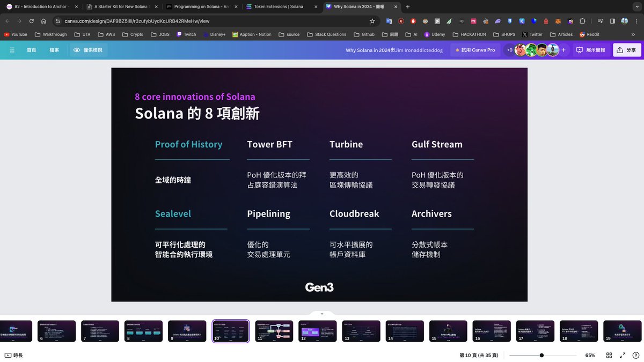Toggle the browser side panel icon
Viewport: 644px width, 362px height.
[x=612, y=21]
